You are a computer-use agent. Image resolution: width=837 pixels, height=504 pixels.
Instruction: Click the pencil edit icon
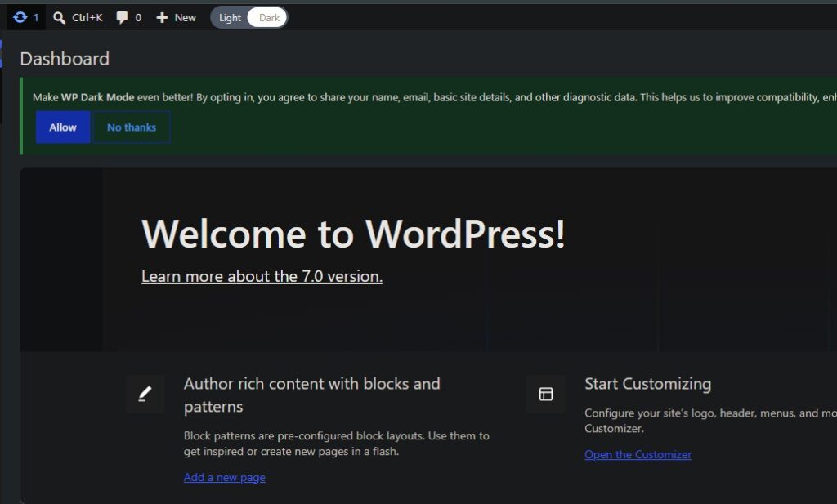click(145, 395)
